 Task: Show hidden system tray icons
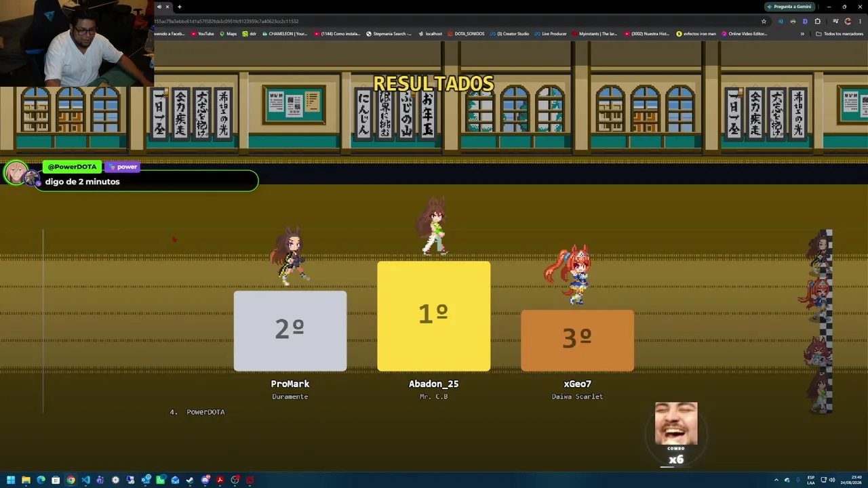pyautogui.click(x=777, y=481)
